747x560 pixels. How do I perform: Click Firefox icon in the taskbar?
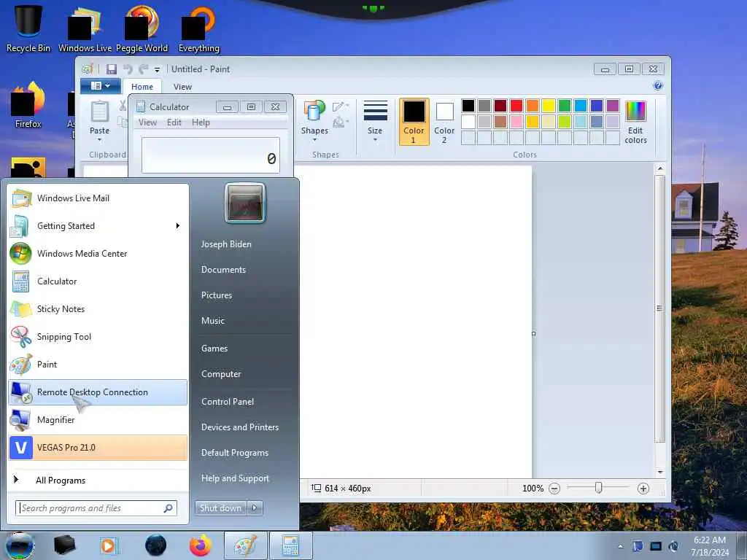pos(200,545)
